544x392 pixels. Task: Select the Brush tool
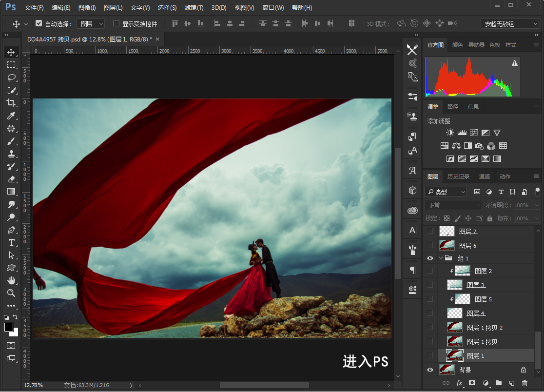pos(11,141)
